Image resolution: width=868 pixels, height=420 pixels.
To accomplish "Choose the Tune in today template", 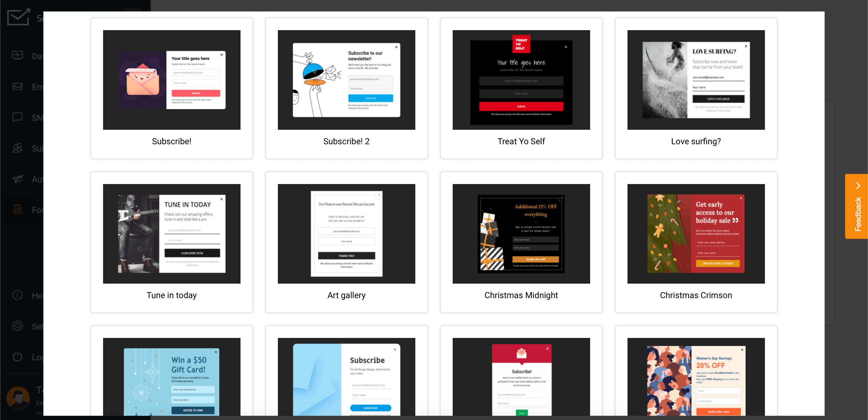I will [x=171, y=242].
